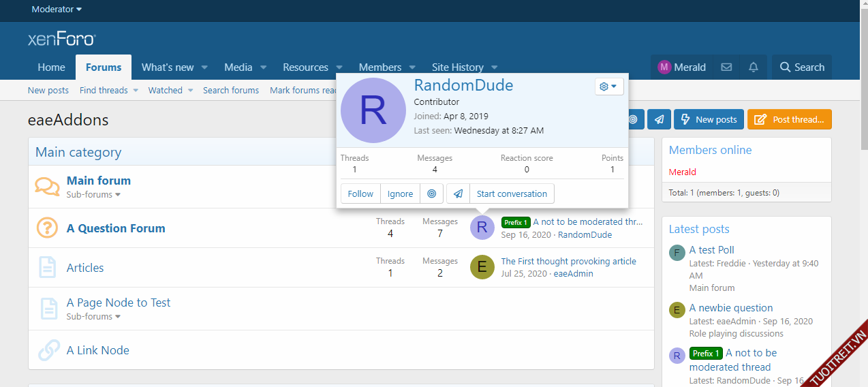The width and height of the screenshot is (868, 387).
Task: Click the eaeAdmin avatar in Articles row
Action: click(482, 267)
